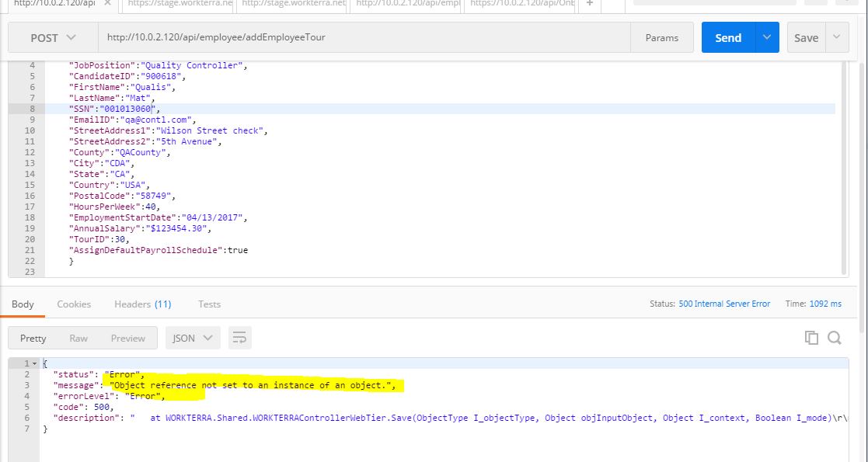Viewport: 868px width, 462px height.
Task: Click the request URL field
Action: 364,37
